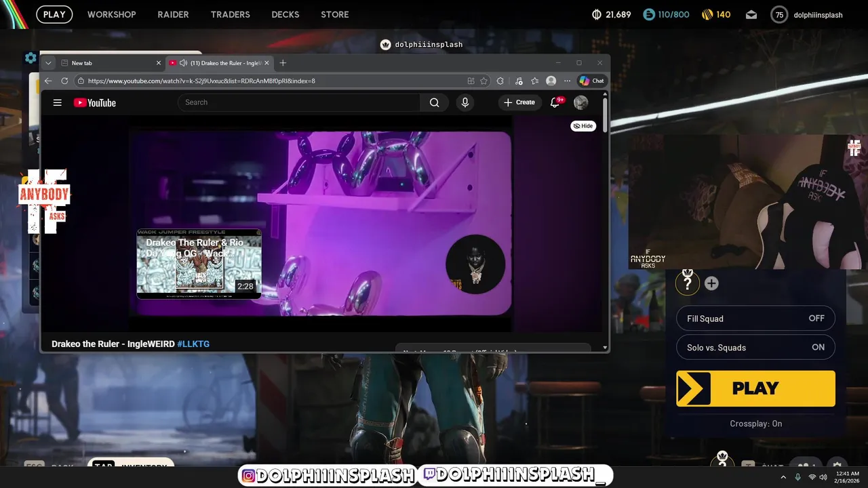
Task: Click the browser address bar URL
Action: 201,81
